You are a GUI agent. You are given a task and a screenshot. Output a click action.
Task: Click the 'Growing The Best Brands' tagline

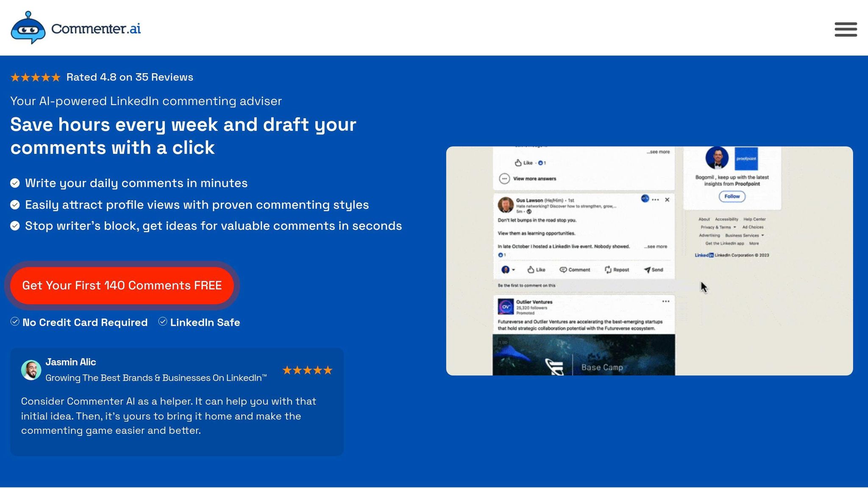coord(156,378)
